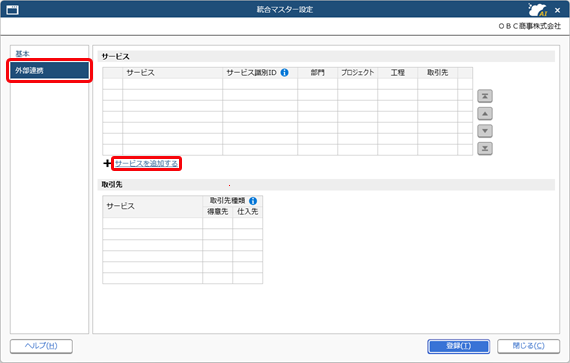Open help with ヘルプ button
The width and height of the screenshot is (570, 363).
point(41,346)
